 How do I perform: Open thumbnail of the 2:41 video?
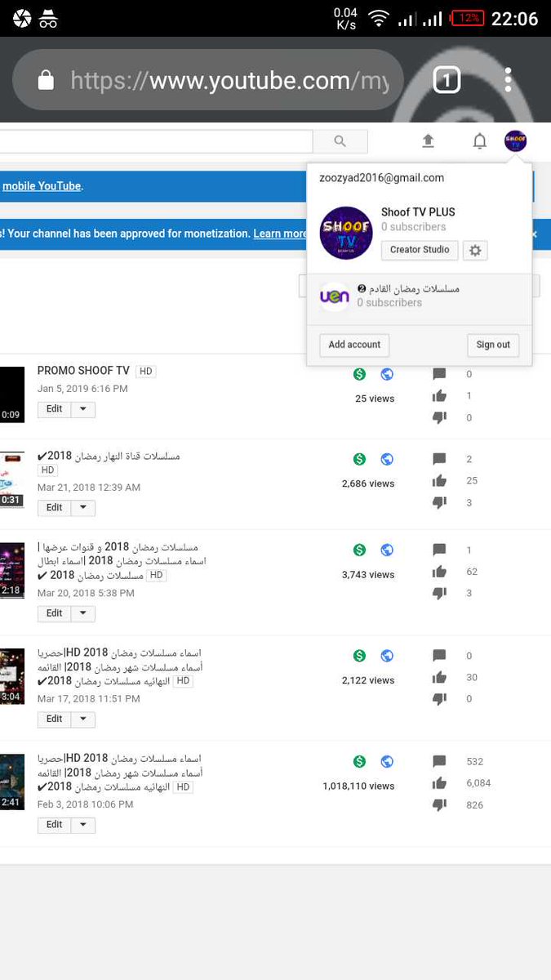pyautogui.click(x=12, y=782)
